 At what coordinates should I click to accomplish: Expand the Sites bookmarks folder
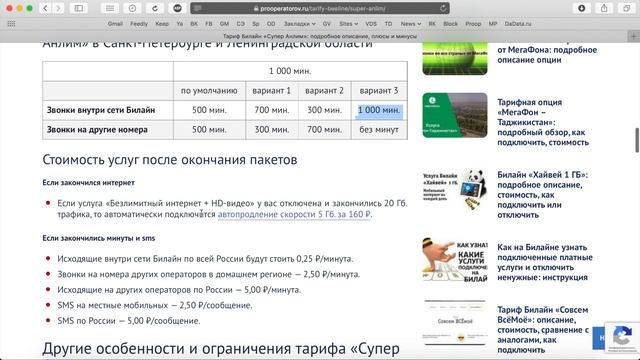tap(348, 24)
